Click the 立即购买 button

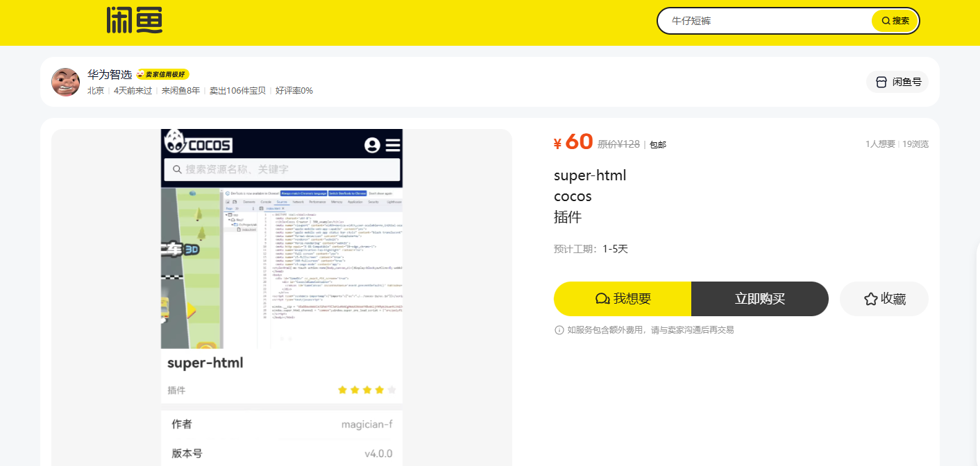760,299
